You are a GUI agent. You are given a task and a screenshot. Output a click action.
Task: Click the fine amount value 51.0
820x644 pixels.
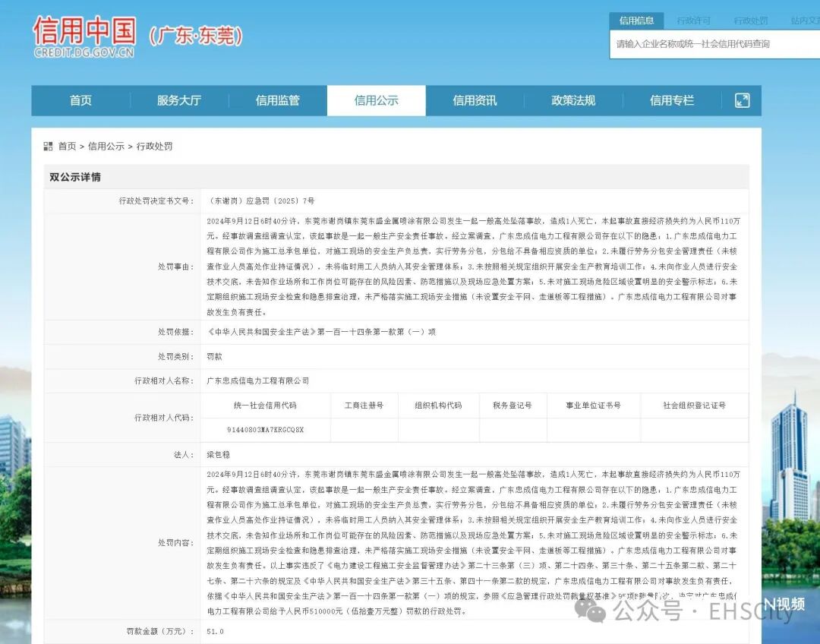pyautogui.click(x=215, y=631)
